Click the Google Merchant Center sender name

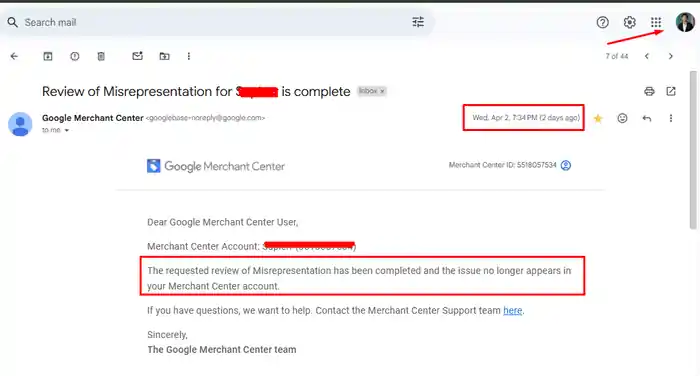click(92, 118)
